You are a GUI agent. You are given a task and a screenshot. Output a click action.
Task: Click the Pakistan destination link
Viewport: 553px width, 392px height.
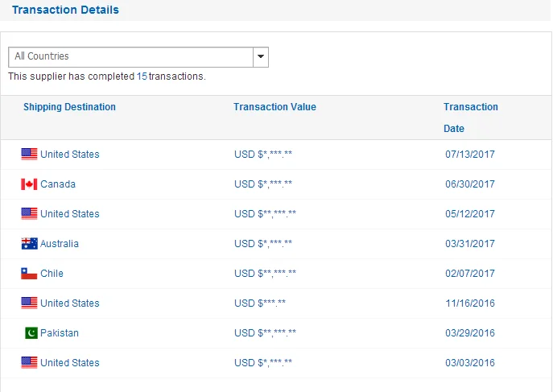point(60,333)
